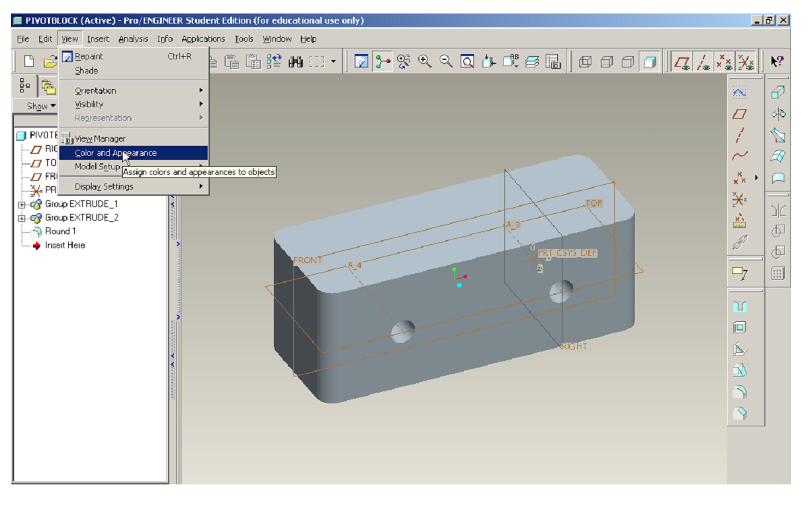Select the Sketch tool in right toolbar
Screen dimensions: 812x506
740,92
